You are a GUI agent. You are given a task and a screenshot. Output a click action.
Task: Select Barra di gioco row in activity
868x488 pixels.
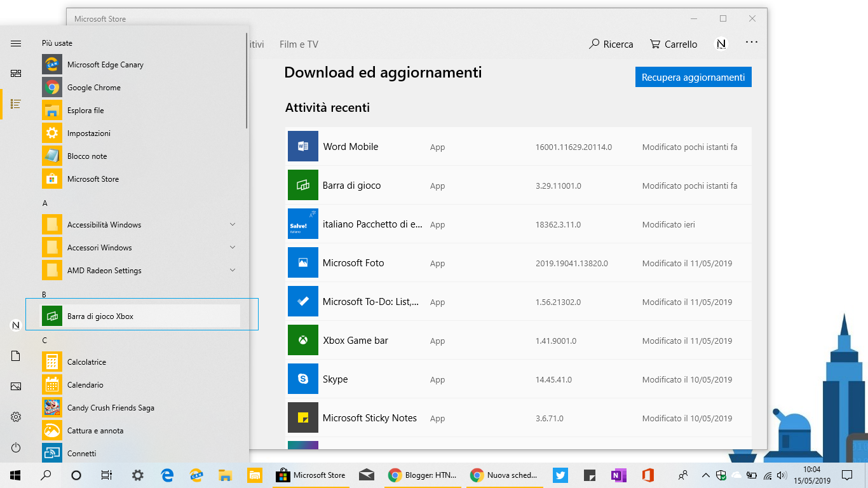click(519, 186)
